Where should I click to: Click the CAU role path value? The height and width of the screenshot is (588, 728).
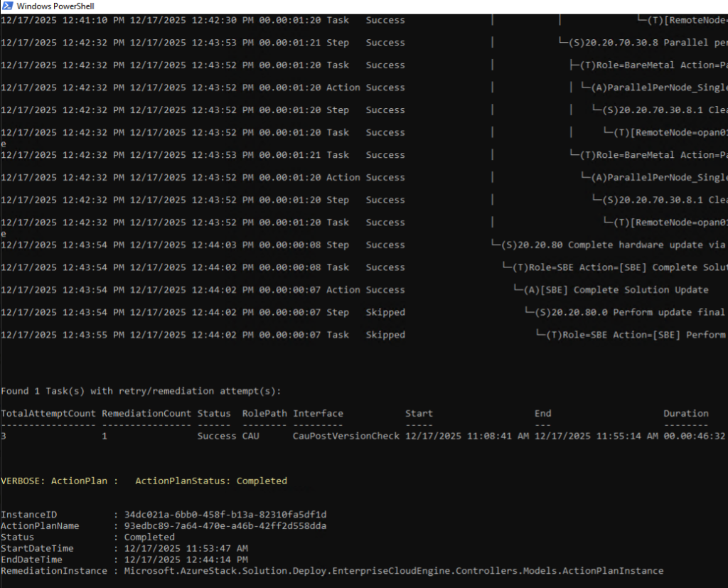[x=251, y=436]
